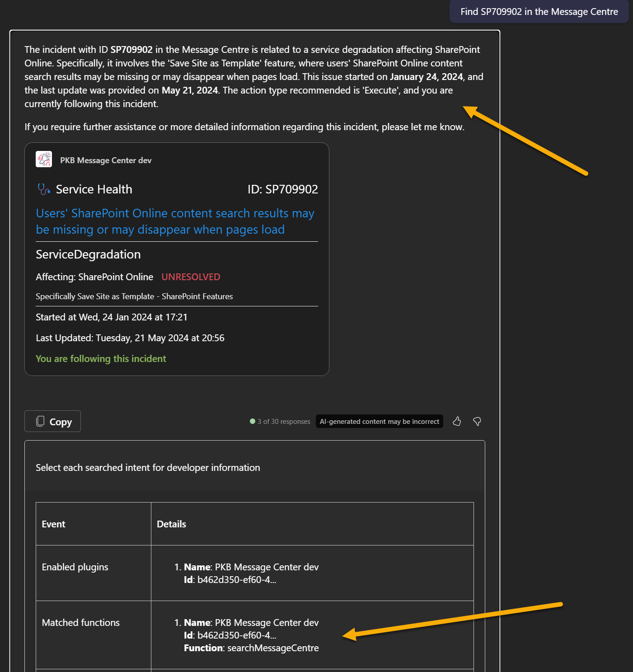Click the 'ID: SP709902' text in the card

coord(282,189)
